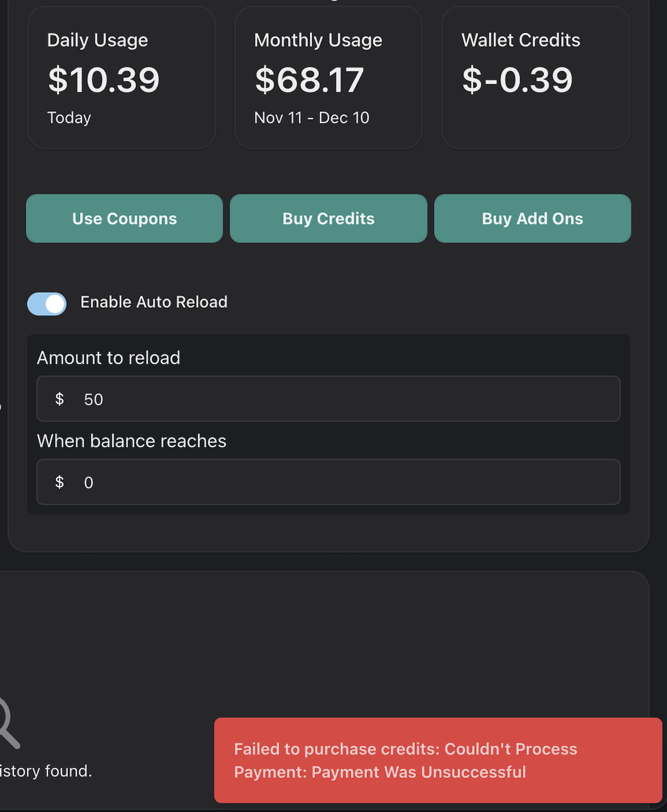Click the dollar sign in When balance reaches field
Screen dimensions: 667x812
(59, 482)
